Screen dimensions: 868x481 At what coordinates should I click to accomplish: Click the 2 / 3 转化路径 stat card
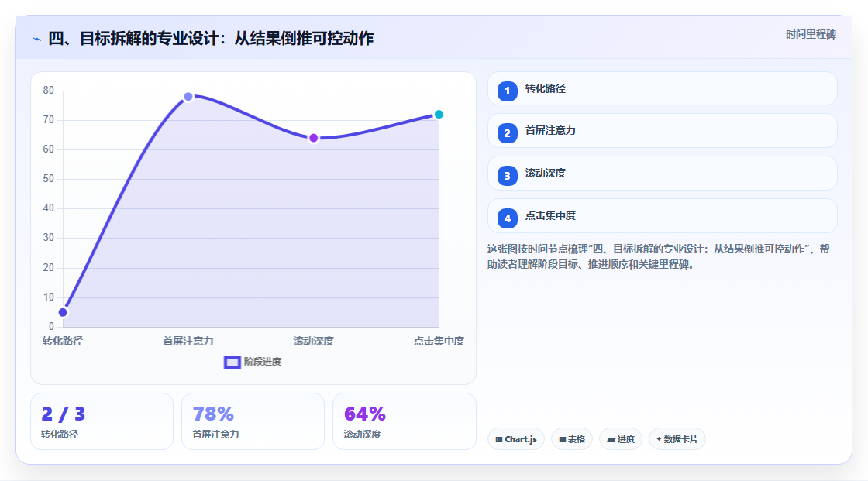click(x=102, y=421)
